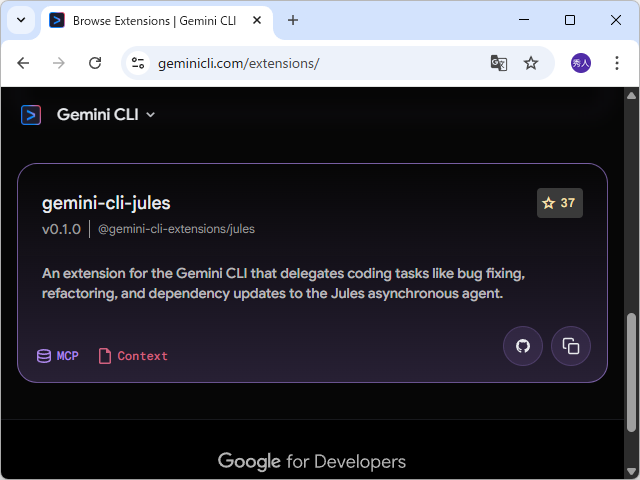The width and height of the screenshot is (640, 480).
Task: Click the Google Translate icon in address bar
Action: 498,63
